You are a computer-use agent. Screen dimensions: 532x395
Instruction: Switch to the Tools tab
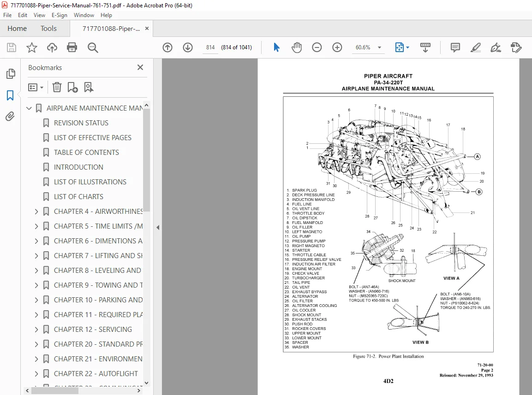pyautogui.click(x=48, y=29)
